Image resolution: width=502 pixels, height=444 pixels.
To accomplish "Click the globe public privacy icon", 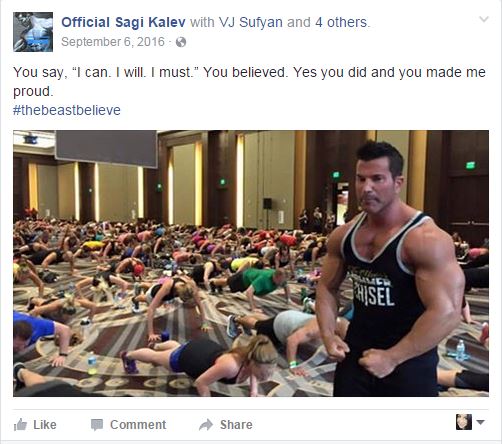I will point(181,42).
